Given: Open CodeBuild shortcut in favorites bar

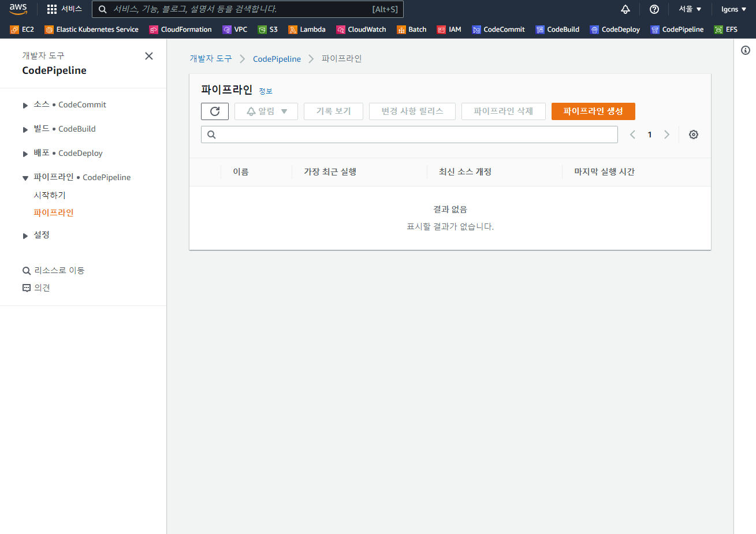Looking at the screenshot, I should 557,29.
